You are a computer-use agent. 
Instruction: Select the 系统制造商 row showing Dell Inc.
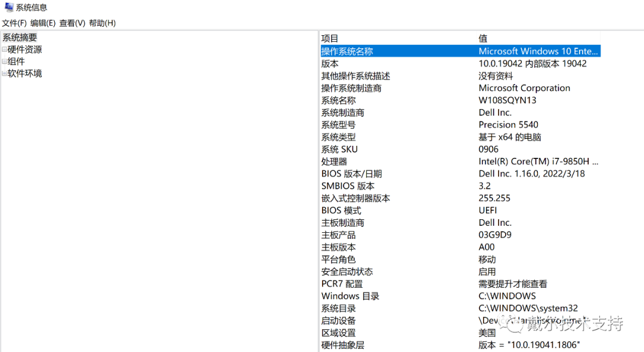pyautogui.click(x=417, y=113)
